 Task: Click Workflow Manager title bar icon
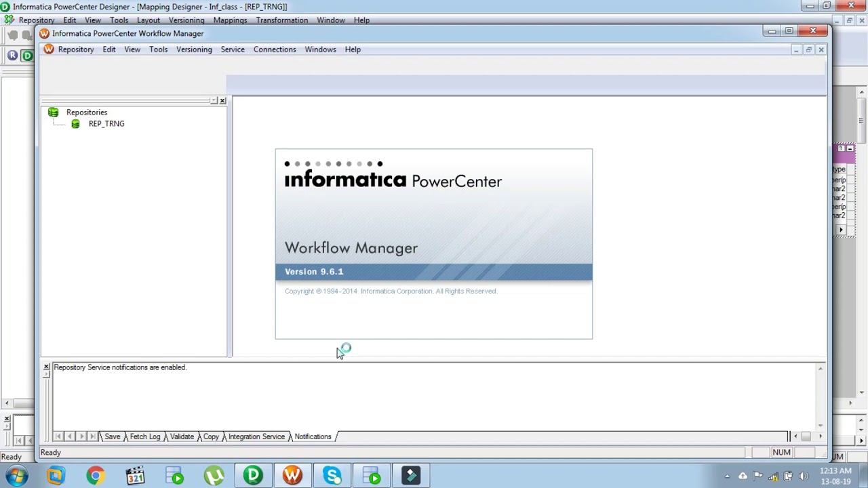44,33
